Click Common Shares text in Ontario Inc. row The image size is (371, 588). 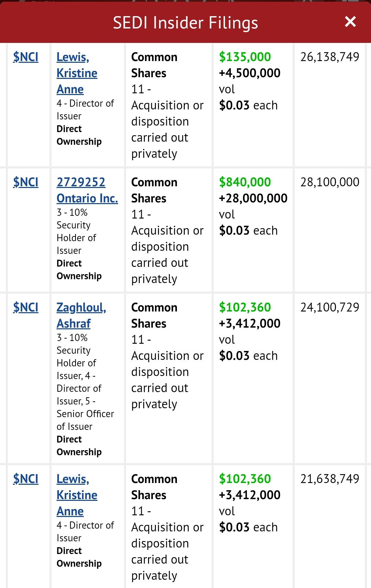pyautogui.click(x=154, y=190)
